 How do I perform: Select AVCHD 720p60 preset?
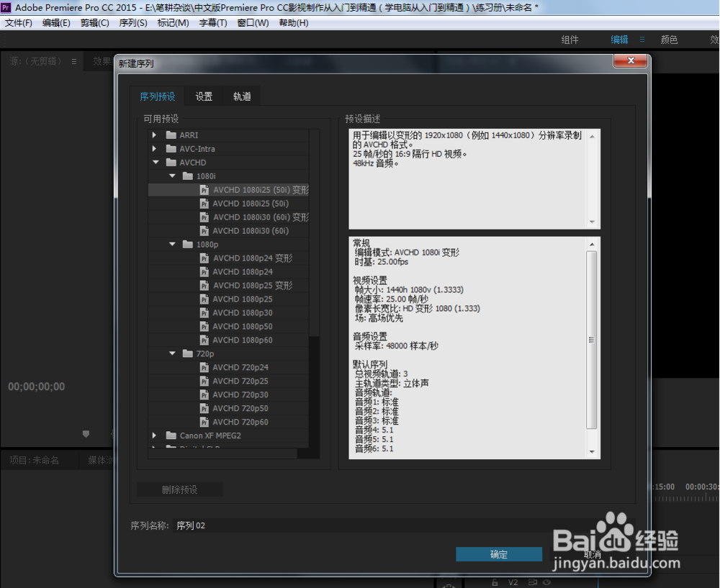[x=228, y=422]
